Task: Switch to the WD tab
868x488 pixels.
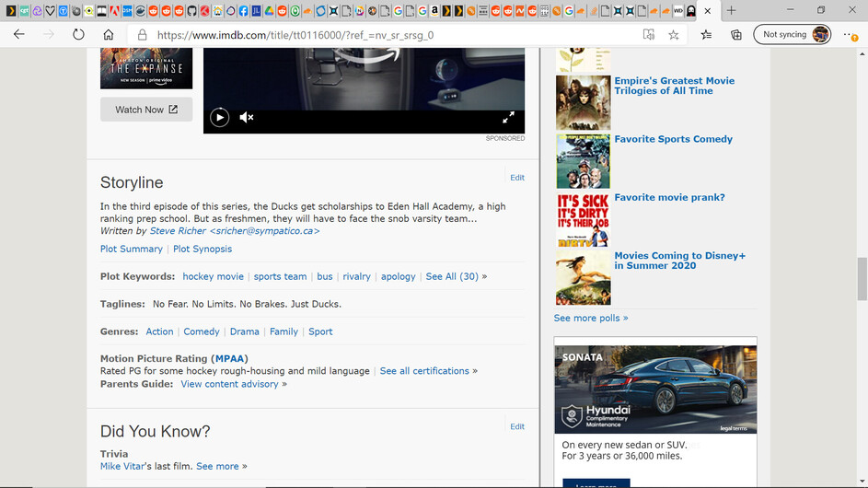Action: pos(678,10)
